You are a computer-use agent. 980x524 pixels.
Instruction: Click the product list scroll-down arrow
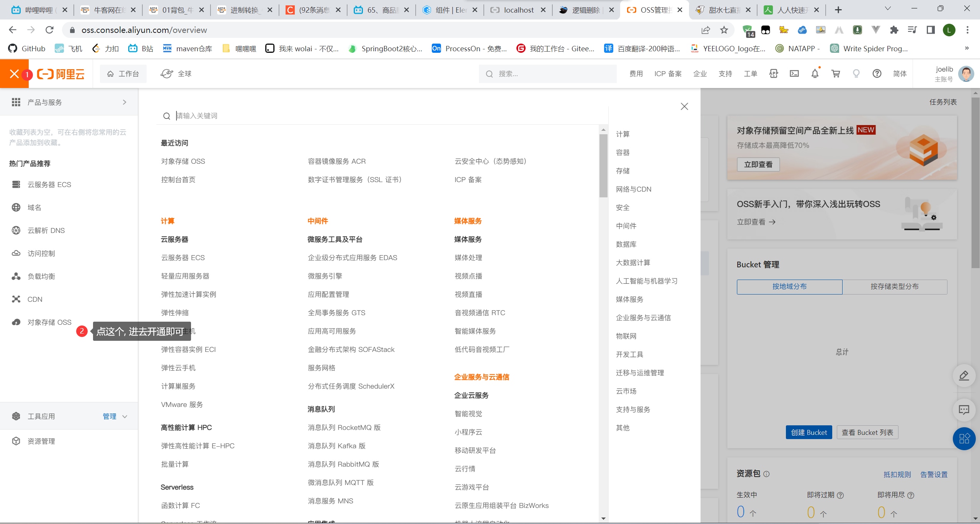click(x=604, y=519)
